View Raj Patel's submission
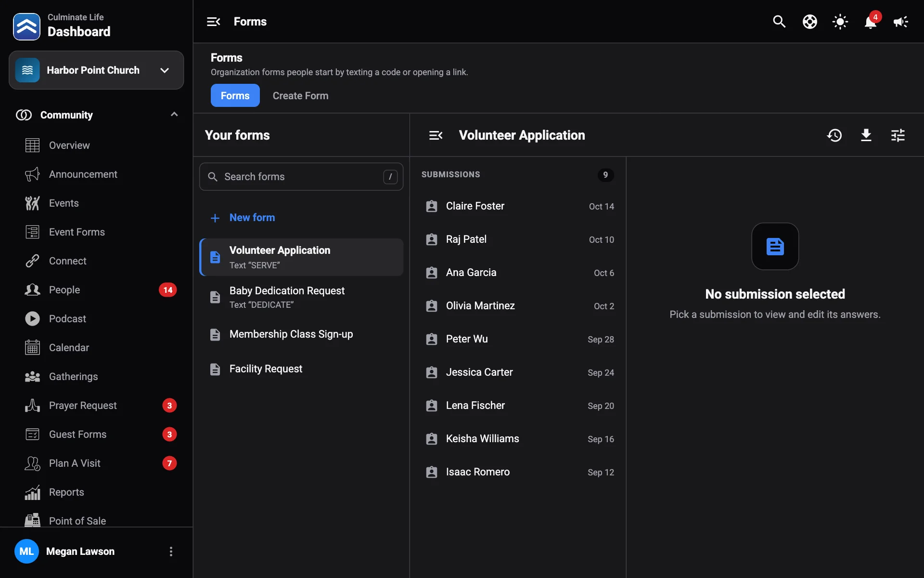The image size is (924, 578). pyautogui.click(x=518, y=239)
